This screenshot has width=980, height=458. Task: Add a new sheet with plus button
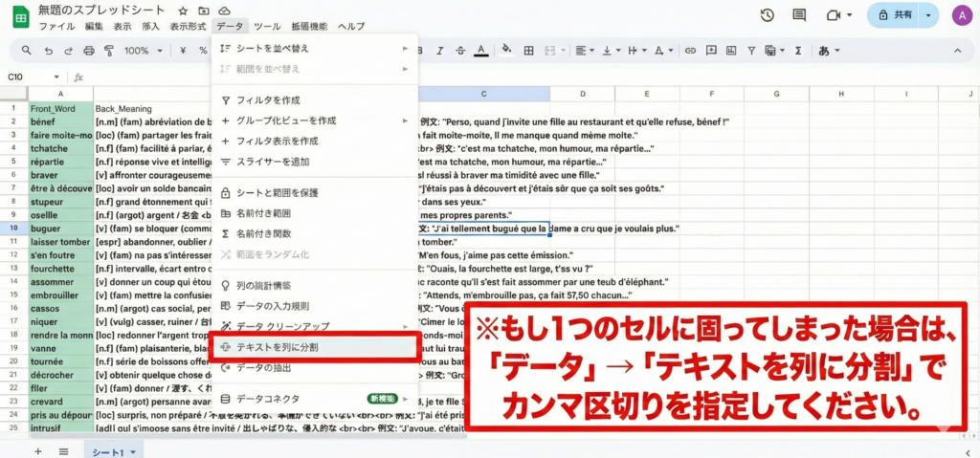[38, 450]
